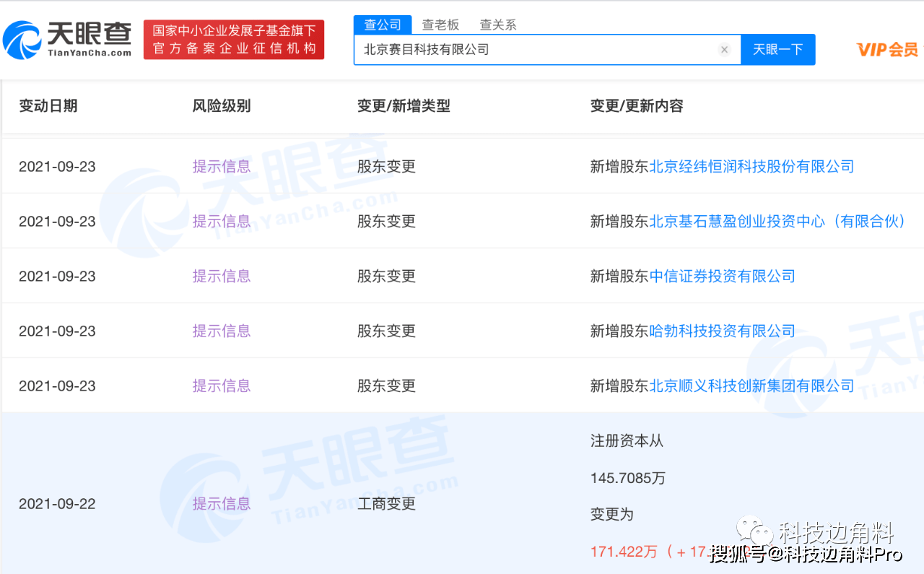The image size is (924, 574).
Task: Switch to the 查关系 tab
Action: (498, 25)
